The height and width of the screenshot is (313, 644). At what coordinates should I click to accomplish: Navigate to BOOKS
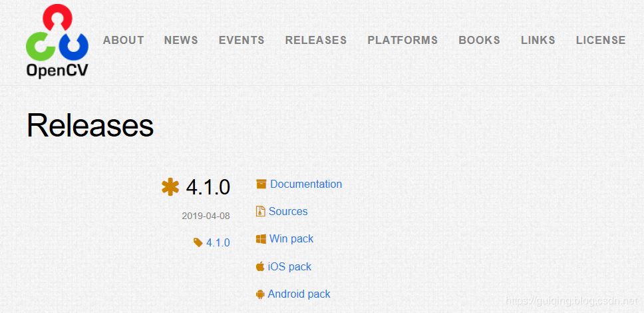click(x=479, y=40)
